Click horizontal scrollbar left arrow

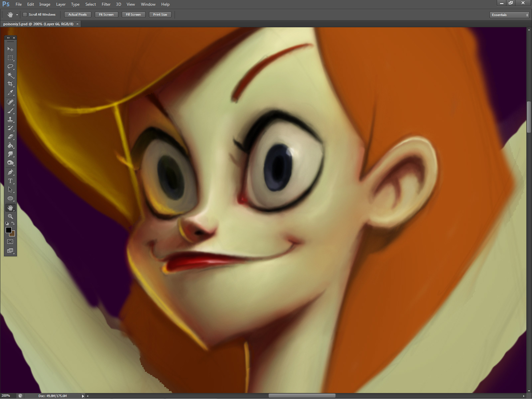click(88, 396)
